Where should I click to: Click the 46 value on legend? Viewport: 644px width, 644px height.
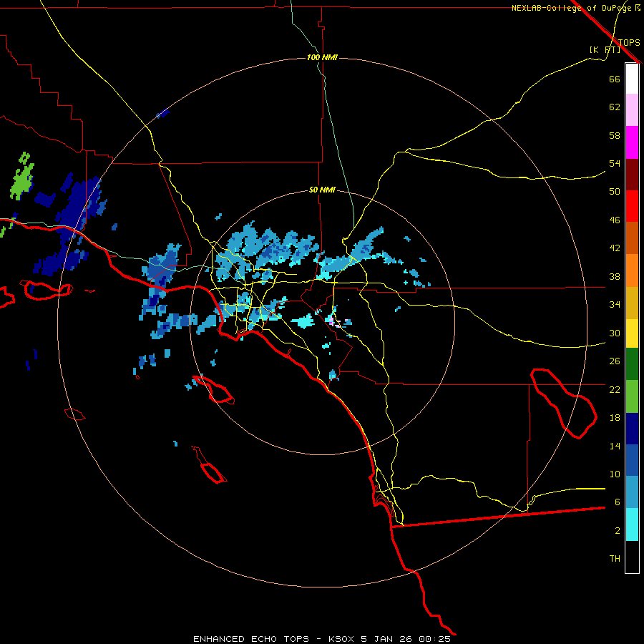pyautogui.click(x=615, y=220)
